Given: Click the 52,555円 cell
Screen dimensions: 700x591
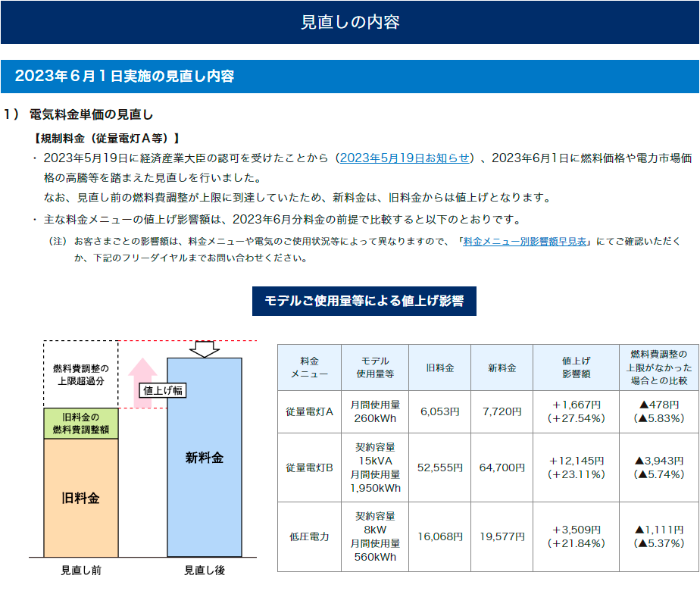Looking at the screenshot, I should tap(439, 467).
